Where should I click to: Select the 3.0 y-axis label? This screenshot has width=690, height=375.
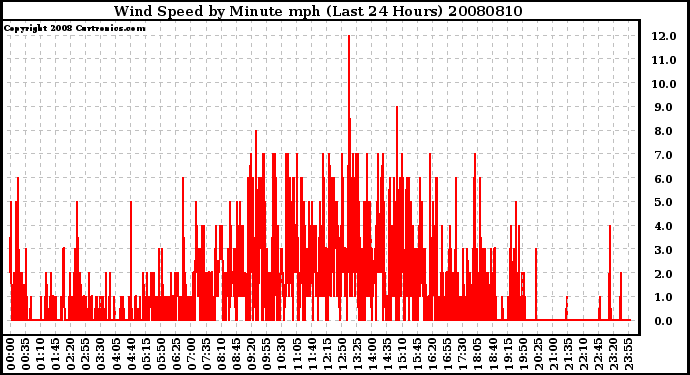point(664,250)
